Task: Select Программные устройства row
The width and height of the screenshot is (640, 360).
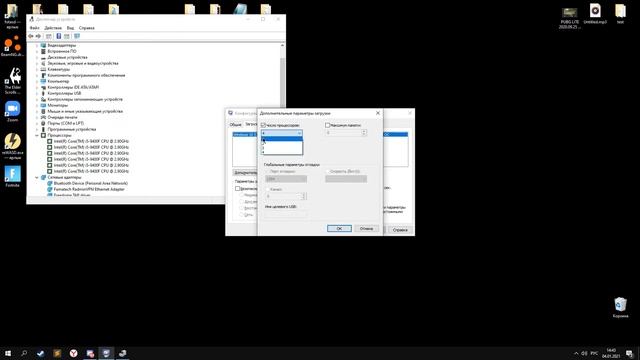Action: click(x=72, y=129)
